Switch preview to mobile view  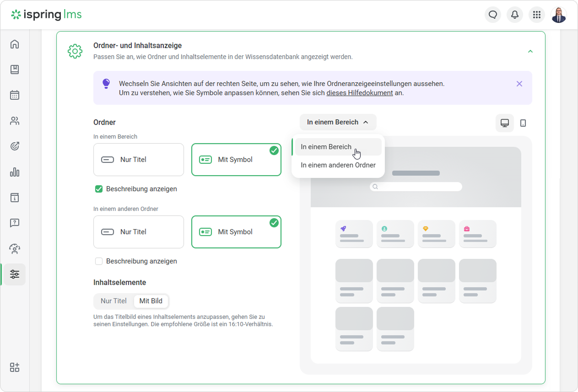point(523,123)
